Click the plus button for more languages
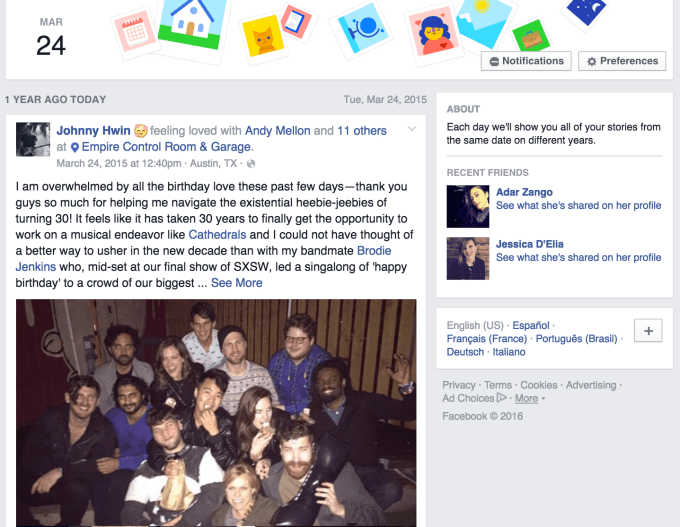This screenshot has width=680, height=527. tap(648, 331)
